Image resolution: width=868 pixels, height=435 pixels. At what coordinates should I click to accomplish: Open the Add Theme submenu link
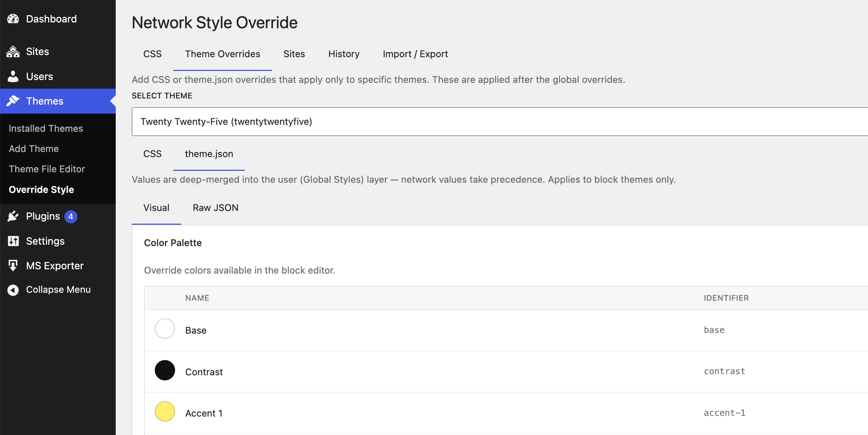(34, 149)
